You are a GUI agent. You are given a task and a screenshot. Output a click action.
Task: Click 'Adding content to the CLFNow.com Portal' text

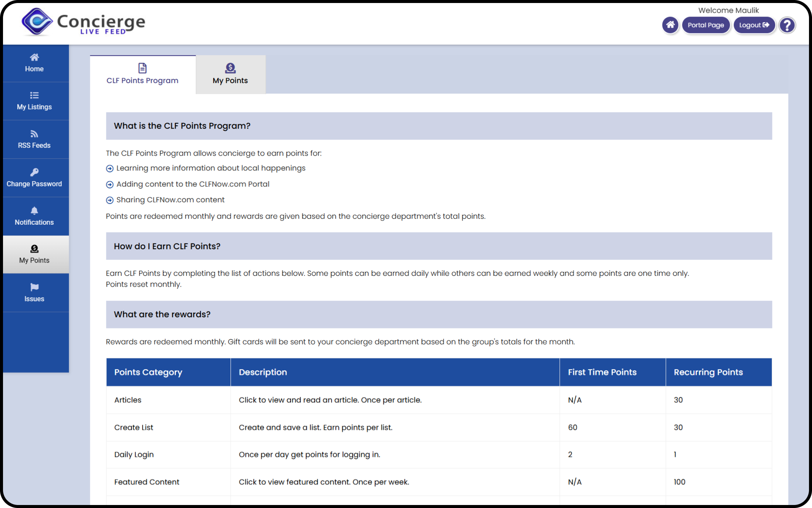[x=193, y=184]
